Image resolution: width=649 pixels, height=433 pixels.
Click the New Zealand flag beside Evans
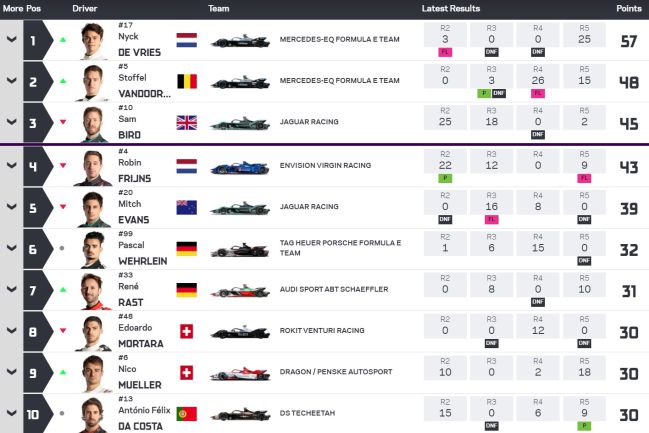[x=186, y=207]
